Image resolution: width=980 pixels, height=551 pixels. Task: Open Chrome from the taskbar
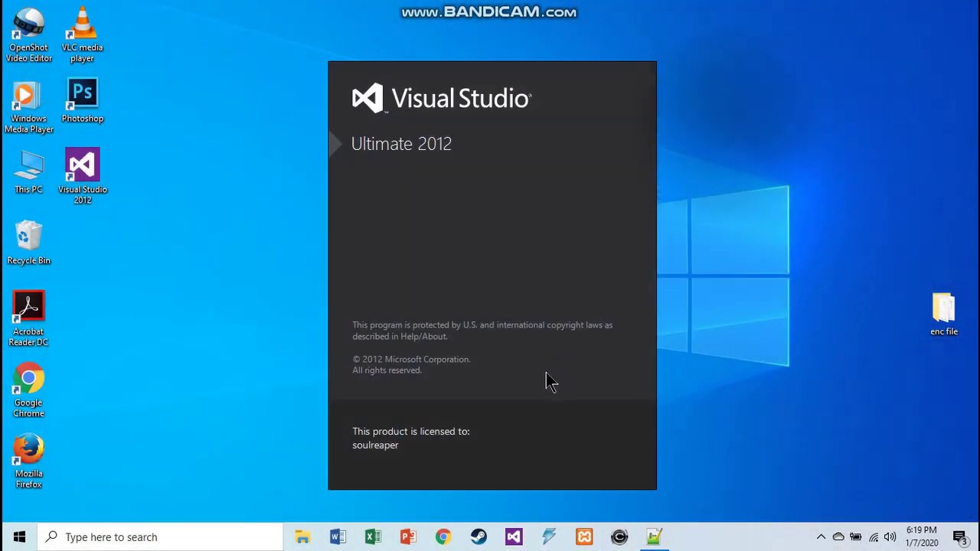tap(443, 537)
